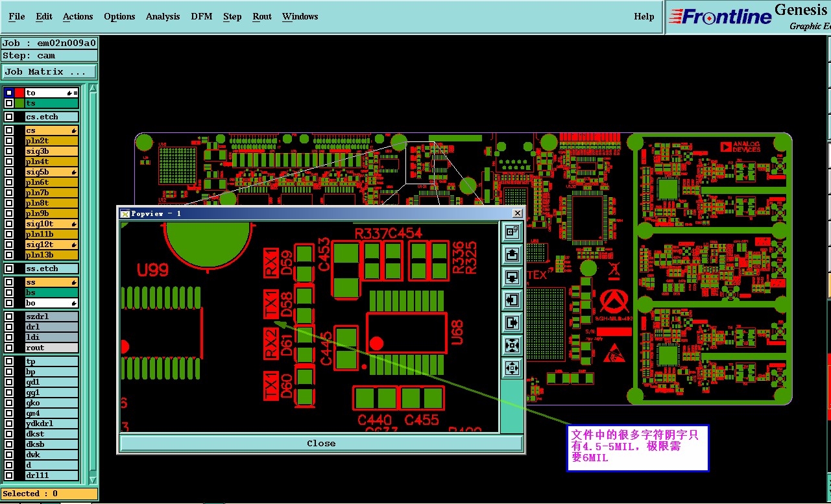The height and width of the screenshot is (504, 831).
Task: Click the Close button in Popview
Action: coord(321,444)
